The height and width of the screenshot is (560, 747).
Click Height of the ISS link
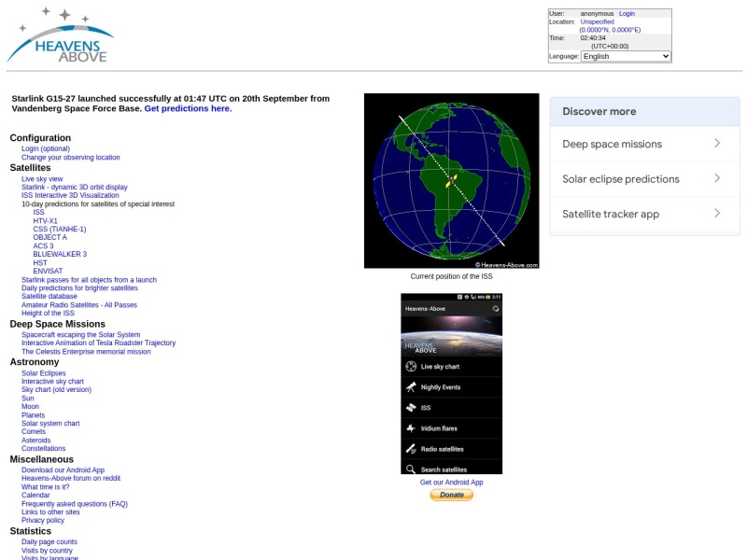tap(48, 313)
